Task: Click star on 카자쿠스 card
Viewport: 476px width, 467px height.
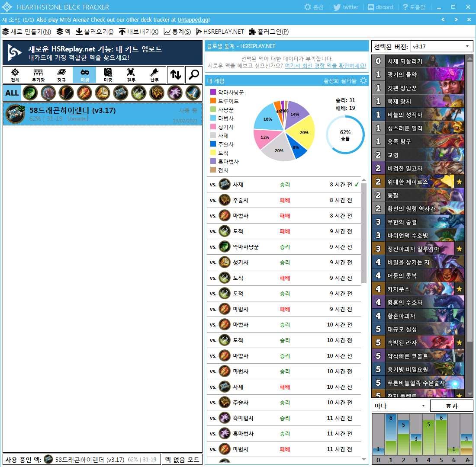Action: point(459,289)
